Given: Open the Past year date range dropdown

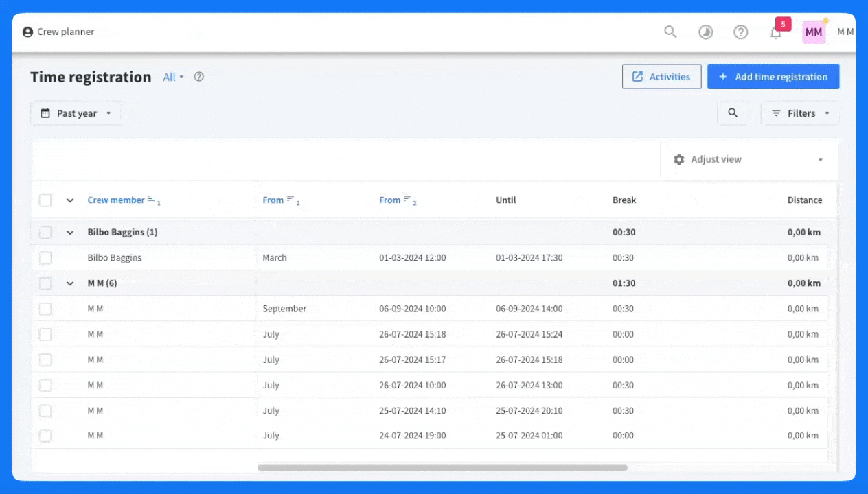Looking at the screenshot, I should (x=76, y=113).
